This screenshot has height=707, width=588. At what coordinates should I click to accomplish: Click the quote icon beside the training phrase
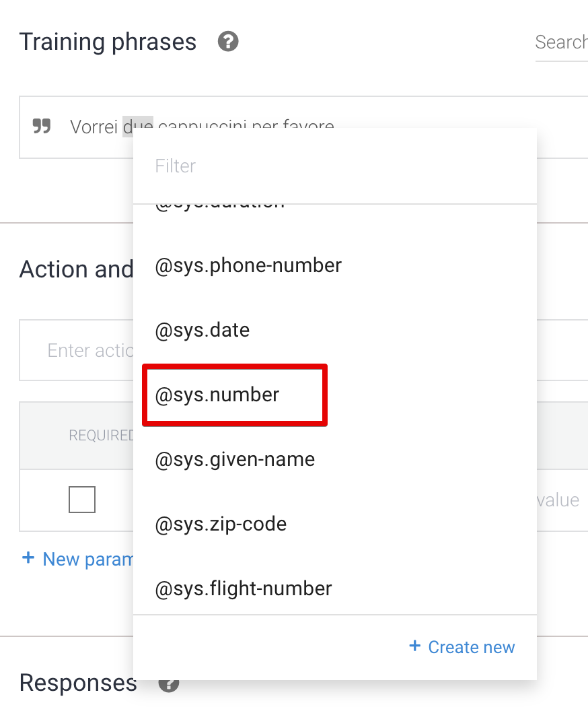[42, 126]
